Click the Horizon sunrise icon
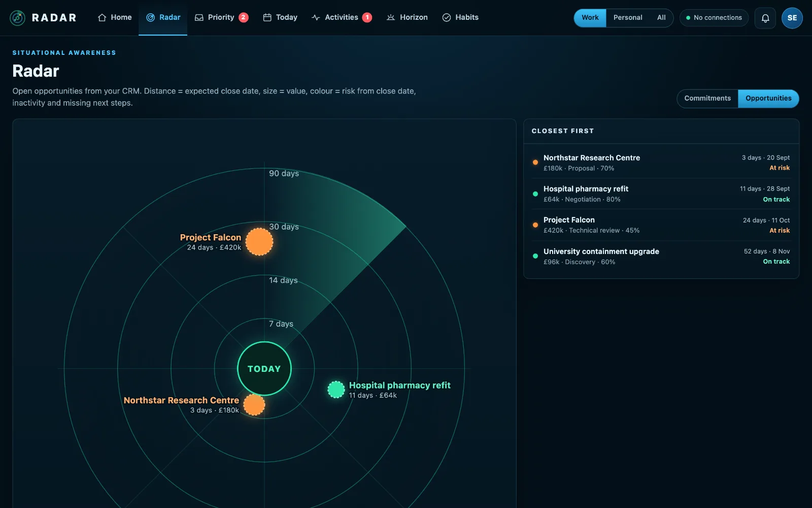Screen dimensions: 812x508 click(x=391, y=17)
